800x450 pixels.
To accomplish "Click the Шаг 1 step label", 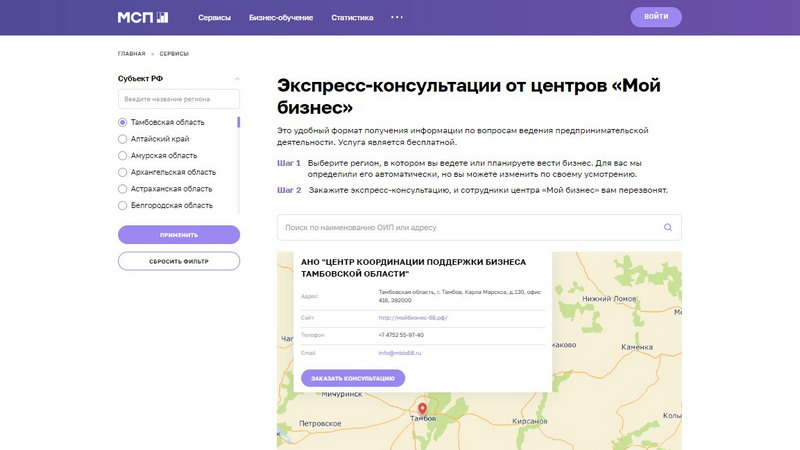I will click(289, 163).
